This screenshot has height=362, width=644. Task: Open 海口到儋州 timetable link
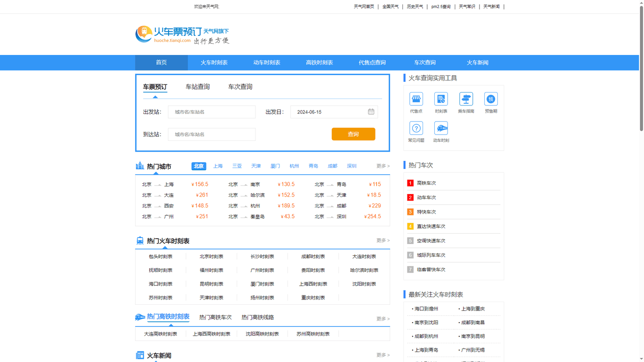426,309
